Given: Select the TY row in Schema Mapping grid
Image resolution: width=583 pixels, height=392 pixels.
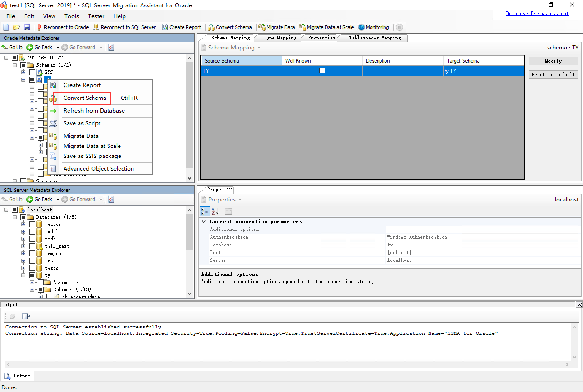Looking at the screenshot, I should pos(362,71).
